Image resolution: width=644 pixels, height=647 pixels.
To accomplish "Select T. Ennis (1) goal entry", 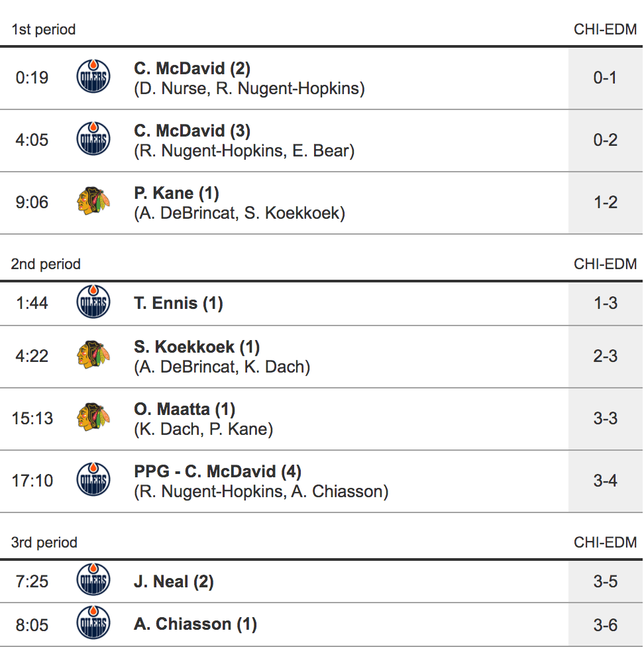I will click(x=178, y=304).
